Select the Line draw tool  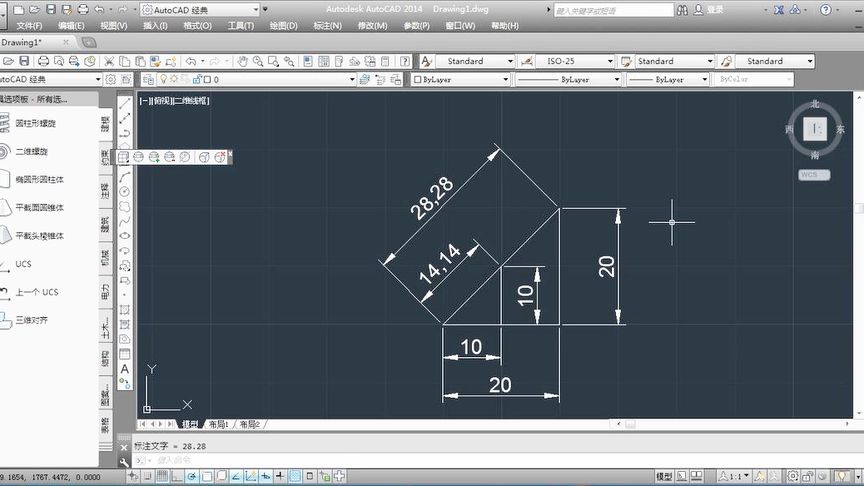tap(125, 103)
